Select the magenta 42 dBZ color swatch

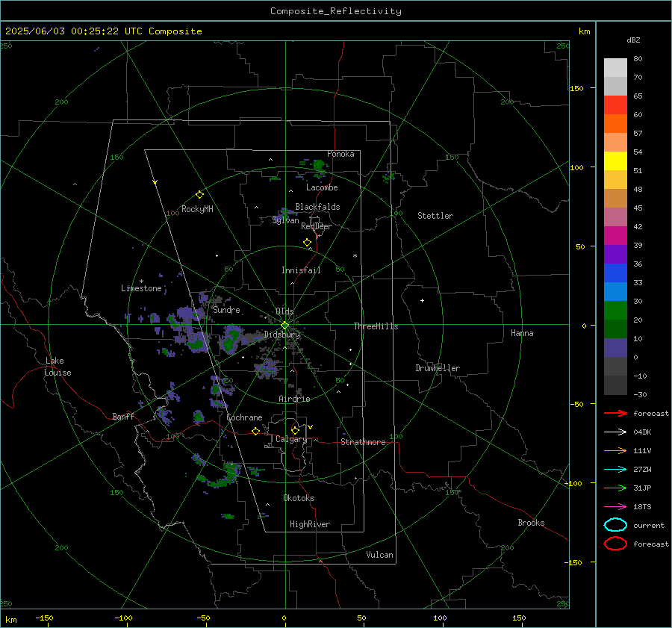pos(615,236)
